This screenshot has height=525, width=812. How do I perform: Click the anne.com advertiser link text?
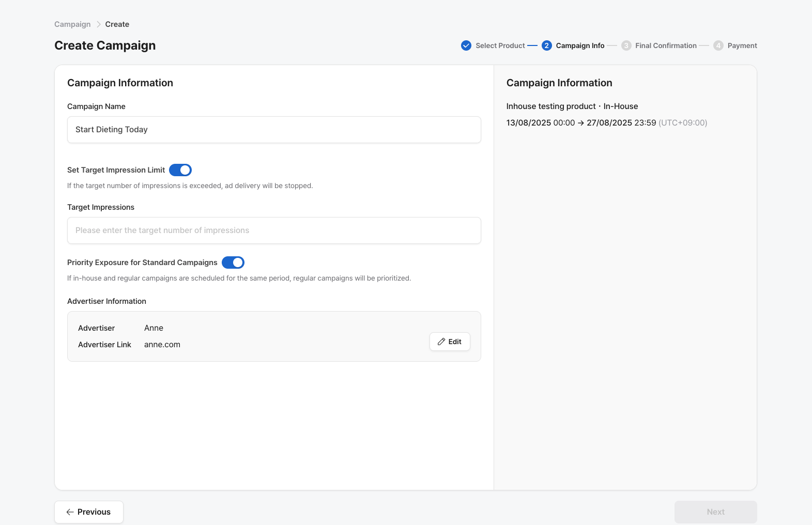pos(162,345)
